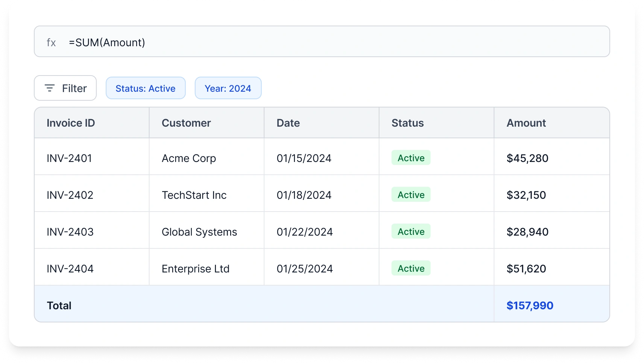Click the filter lines icon
This screenshot has height=363, width=644.
[x=50, y=88]
